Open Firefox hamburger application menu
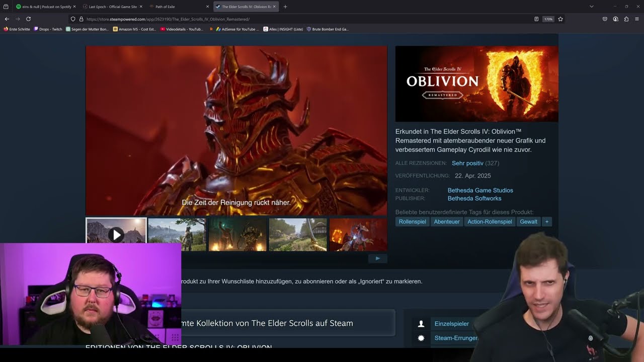The height and width of the screenshot is (362, 644). tap(637, 19)
